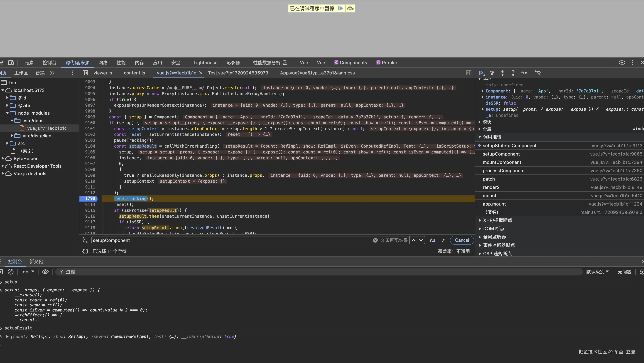
Task: Click the Cancel search button
Action: (462, 240)
